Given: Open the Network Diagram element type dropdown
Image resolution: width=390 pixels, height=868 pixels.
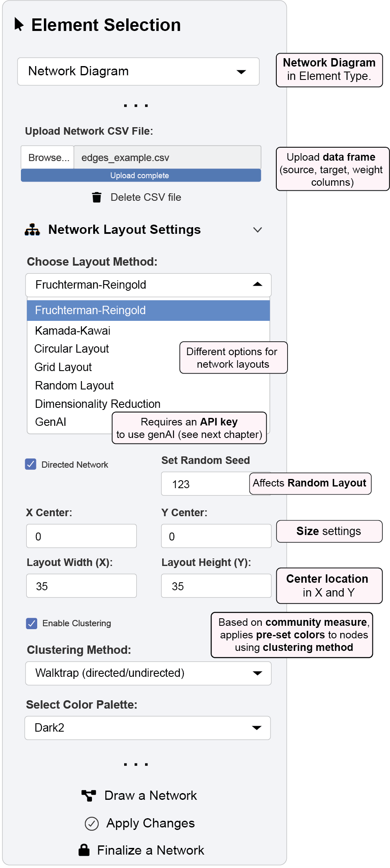Looking at the screenshot, I should (138, 72).
